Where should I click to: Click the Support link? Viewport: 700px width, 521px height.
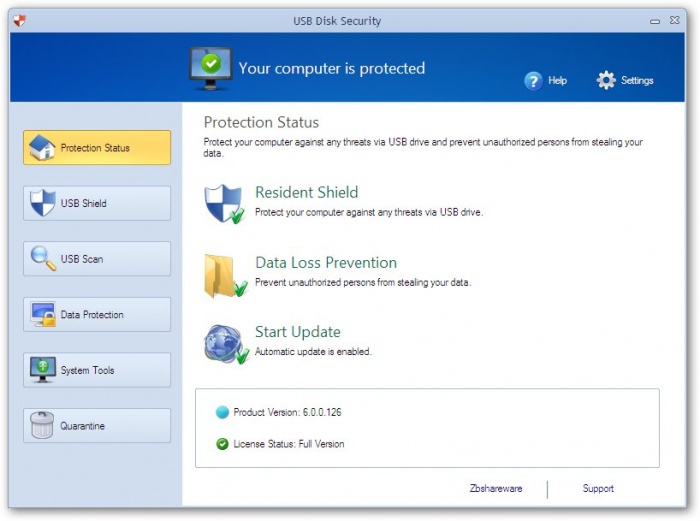click(x=598, y=489)
